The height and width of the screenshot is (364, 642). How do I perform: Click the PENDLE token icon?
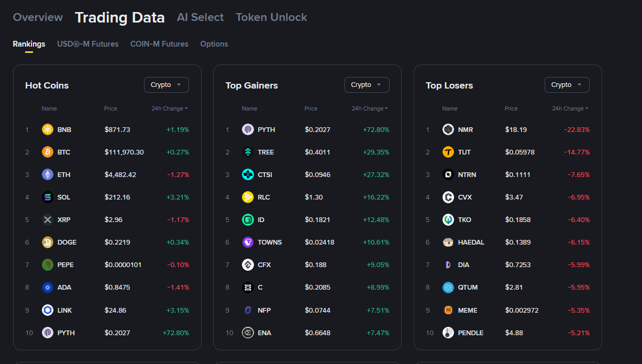click(x=448, y=333)
